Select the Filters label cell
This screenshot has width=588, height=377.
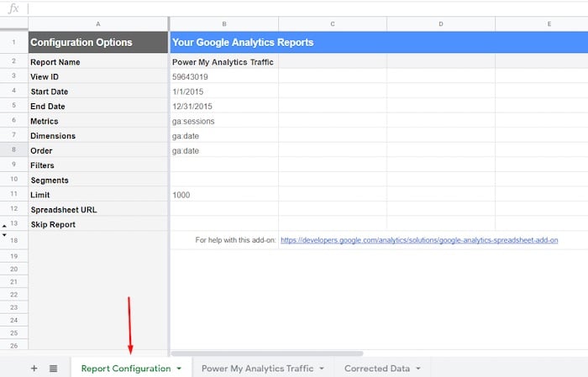pyautogui.click(x=98, y=165)
